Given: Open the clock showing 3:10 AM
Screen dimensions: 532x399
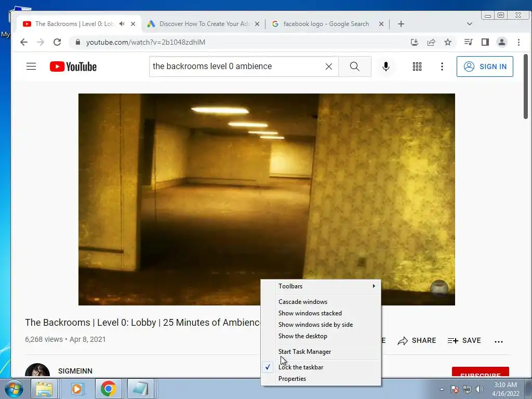Looking at the screenshot, I should [506, 389].
